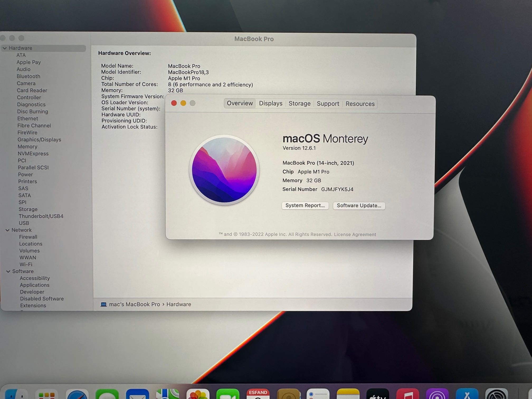
Task: Open System Preferences from the Dock
Action: 497,394
